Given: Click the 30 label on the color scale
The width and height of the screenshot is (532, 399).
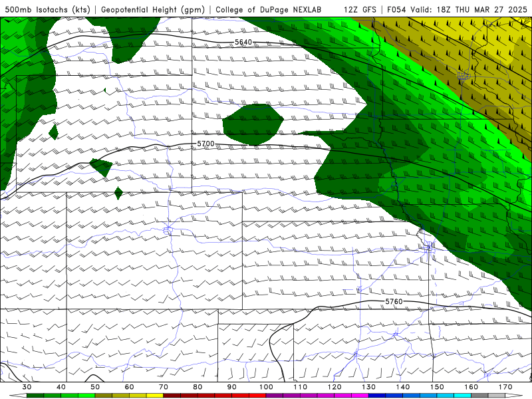Looking at the screenshot, I should tap(27, 387).
